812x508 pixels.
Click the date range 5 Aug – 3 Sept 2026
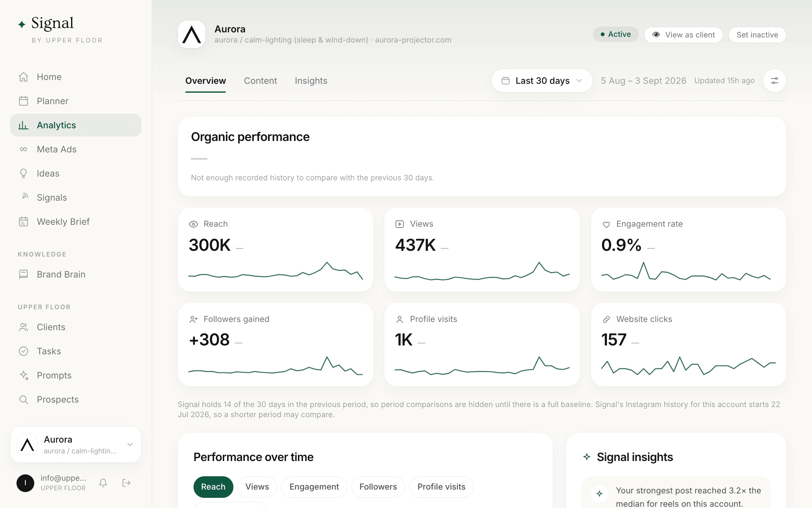point(643,81)
